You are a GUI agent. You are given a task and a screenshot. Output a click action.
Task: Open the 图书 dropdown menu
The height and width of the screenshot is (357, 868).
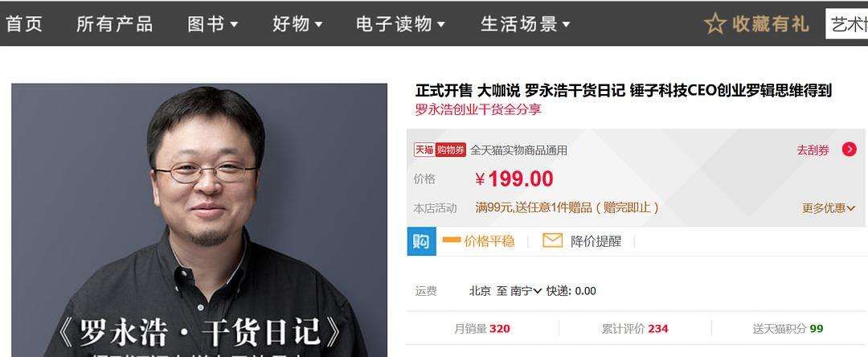212,24
